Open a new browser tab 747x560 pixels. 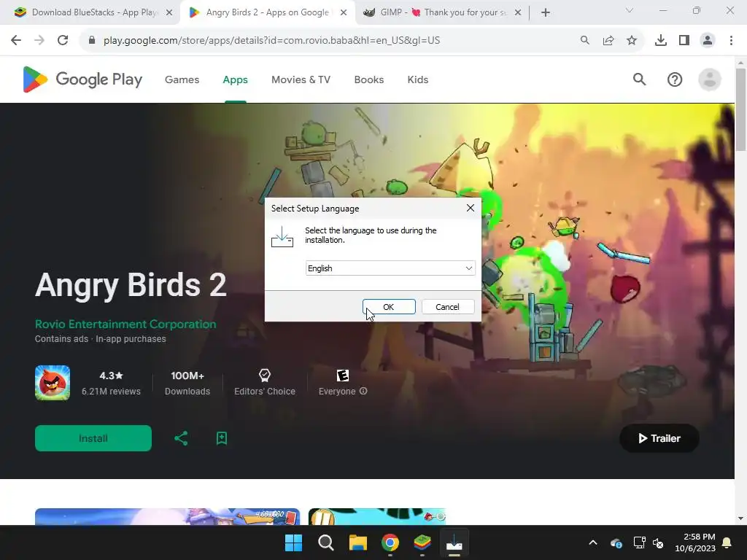(x=546, y=12)
